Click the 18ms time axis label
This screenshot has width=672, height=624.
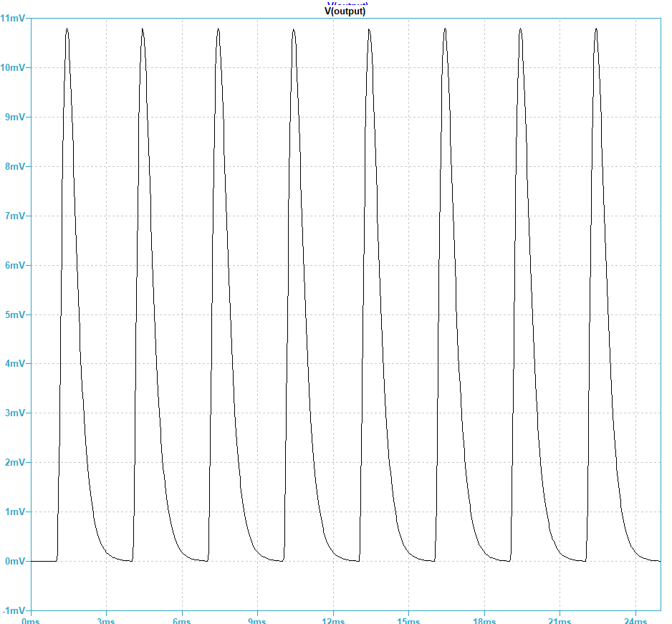pyautogui.click(x=484, y=620)
